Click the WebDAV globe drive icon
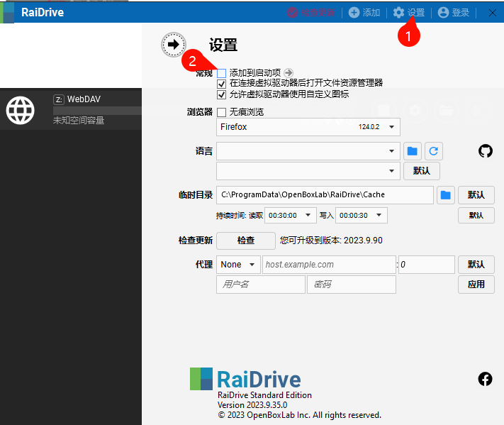Screen dimensions: 504x425 tap(21, 111)
